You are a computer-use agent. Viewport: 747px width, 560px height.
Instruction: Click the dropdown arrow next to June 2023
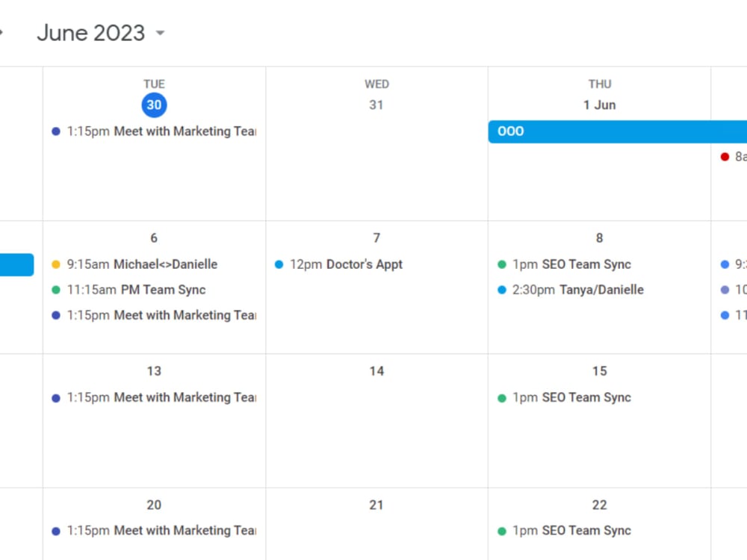159,34
